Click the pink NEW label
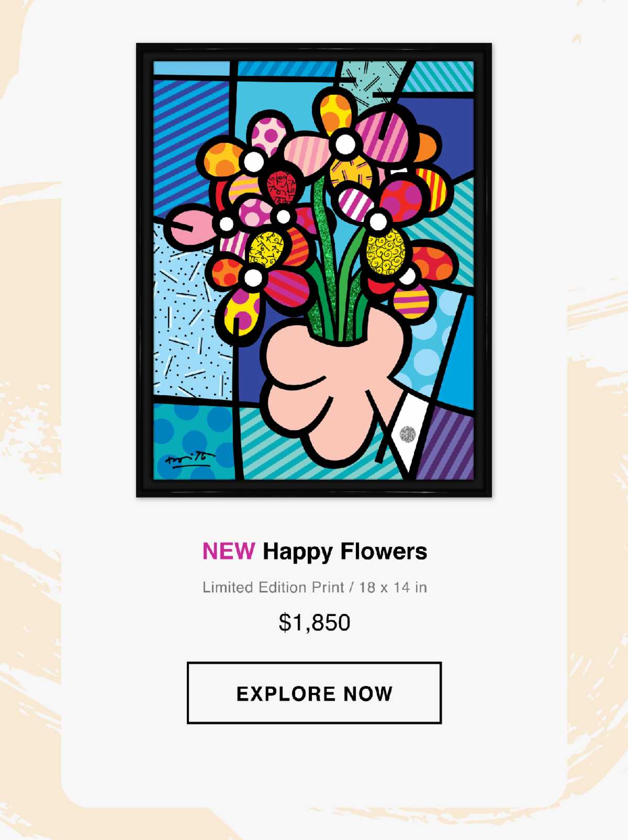 229,551
